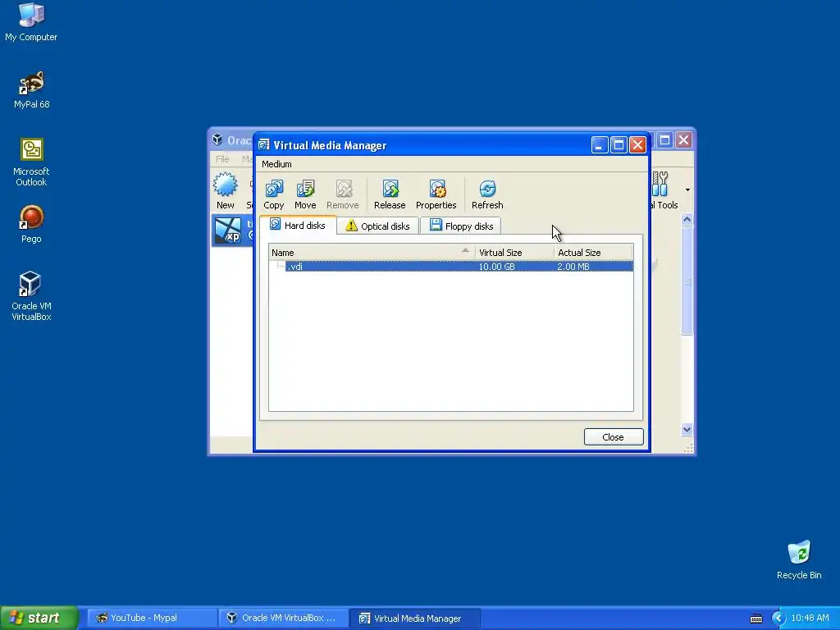840x630 pixels.
Task: Open the Medium menu
Action: [x=276, y=164]
